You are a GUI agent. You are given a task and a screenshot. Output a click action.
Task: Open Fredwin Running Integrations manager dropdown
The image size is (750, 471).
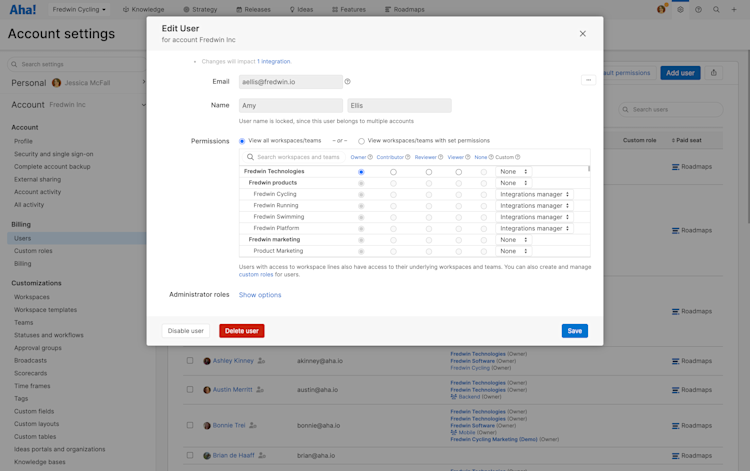[x=534, y=206]
